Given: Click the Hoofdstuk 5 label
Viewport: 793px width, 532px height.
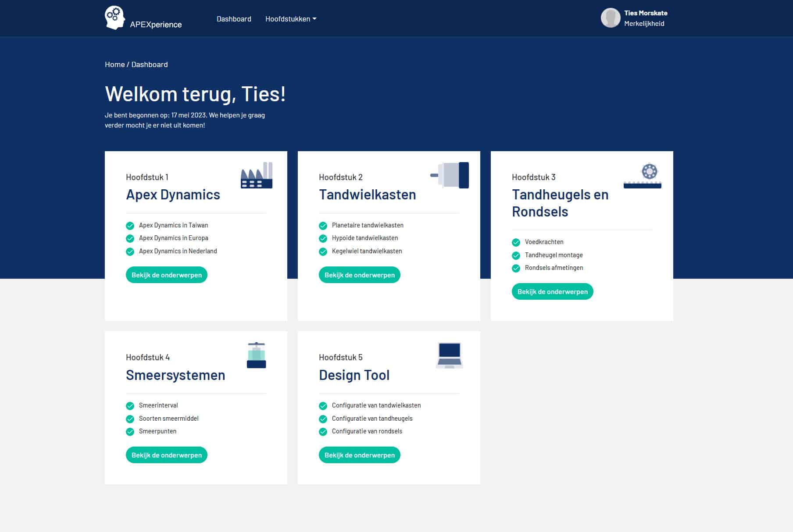Looking at the screenshot, I should [341, 357].
